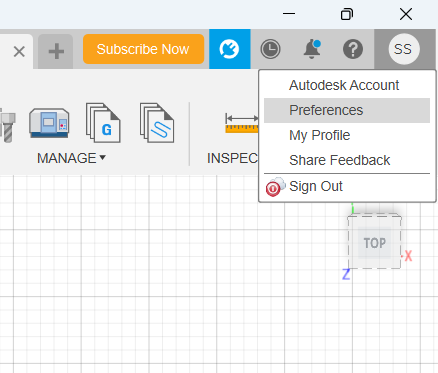Close the current document tab
438x373 pixels.
[19, 52]
